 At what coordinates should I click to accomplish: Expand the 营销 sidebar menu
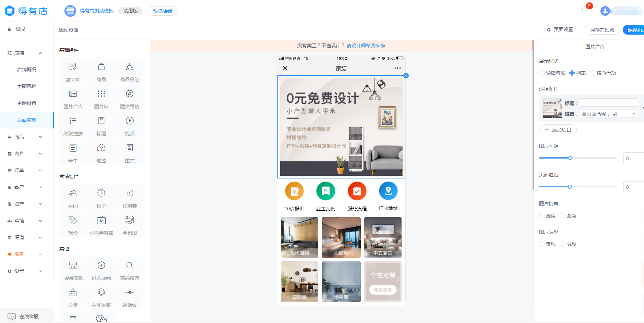coord(40,221)
